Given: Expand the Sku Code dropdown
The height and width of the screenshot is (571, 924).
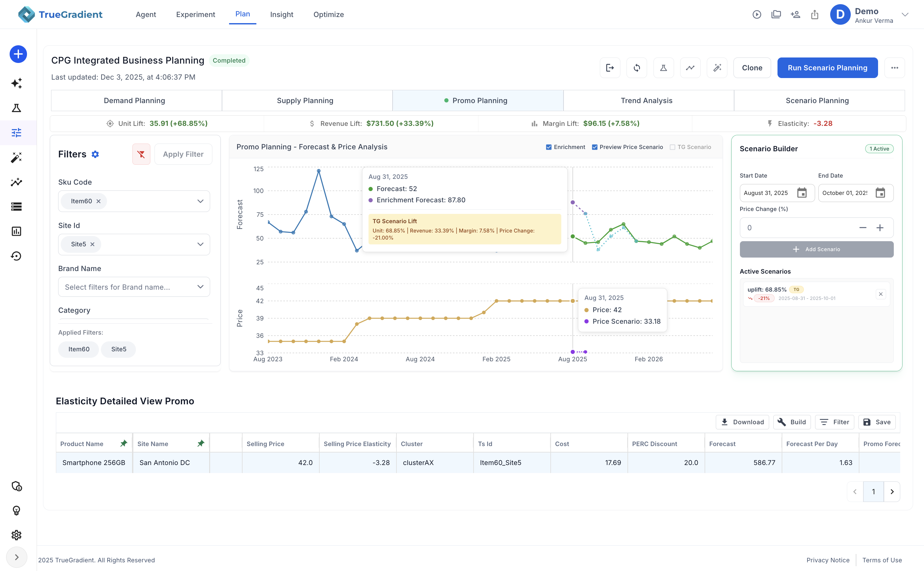Looking at the screenshot, I should click(x=200, y=201).
